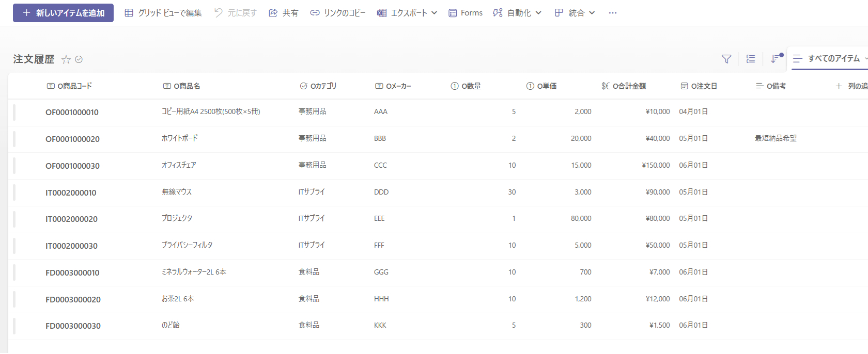The image size is (868, 354).
Task: Click the status check icon beside 注文履歴
Action: 79,59
